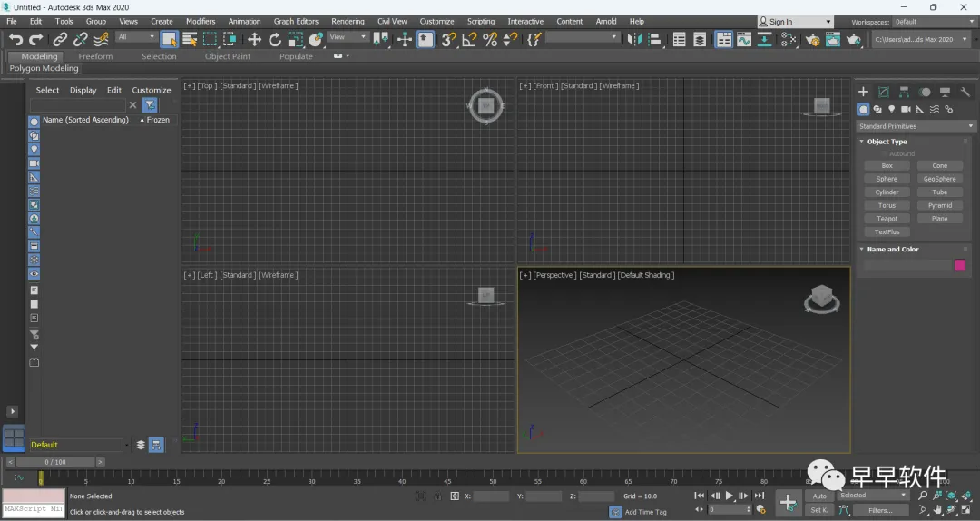Open the Rendering menu
The height and width of the screenshot is (521, 980).
click(x=348, y=22)
